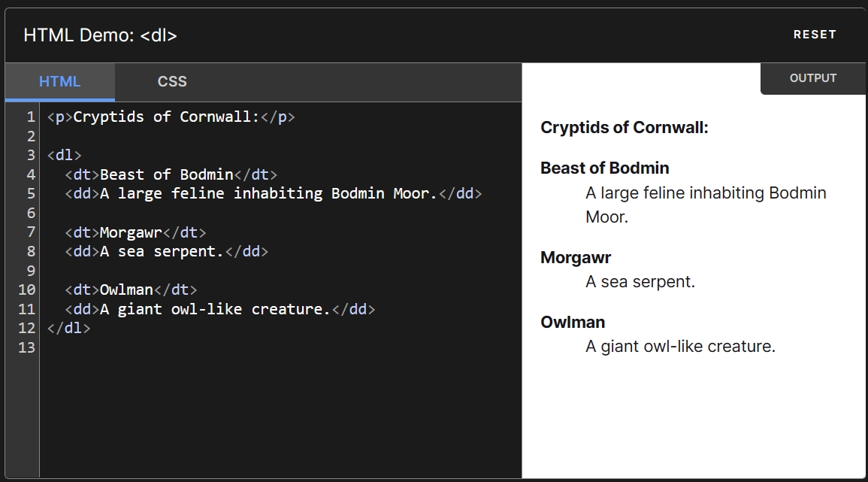Image resolution: width=868 pixels, height=482 pixels.
Task: Click 'A sea serpent.' description in output
Action: point(640,282)
